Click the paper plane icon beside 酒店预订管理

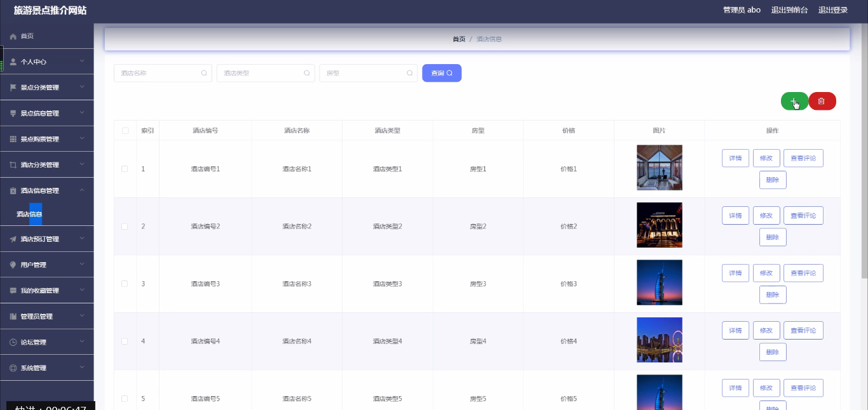click(x=13, y=239)
